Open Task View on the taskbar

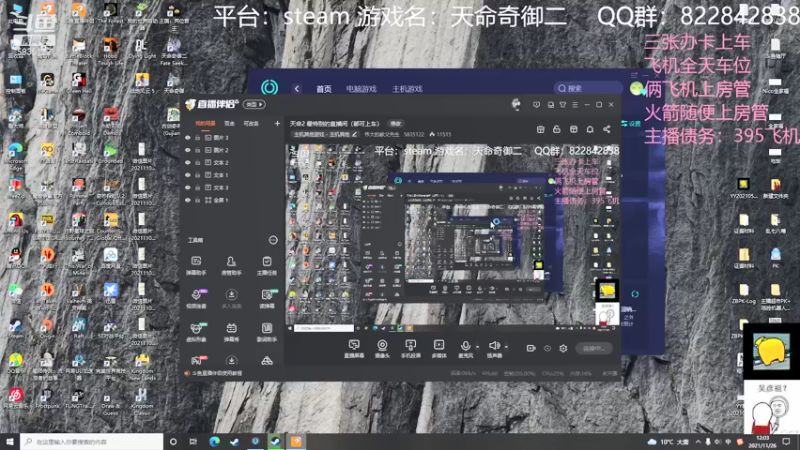click(193, 441)
